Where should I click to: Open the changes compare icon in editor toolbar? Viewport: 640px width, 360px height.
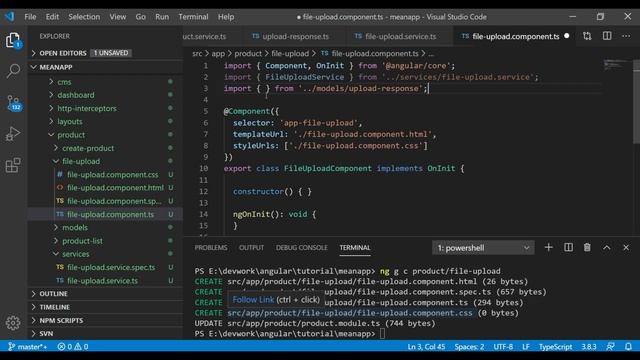point(587,36)
